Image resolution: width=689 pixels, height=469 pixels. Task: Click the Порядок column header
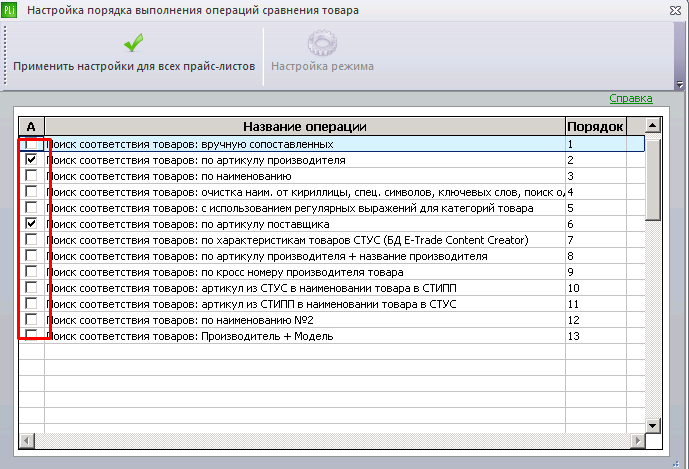[595, 127]
